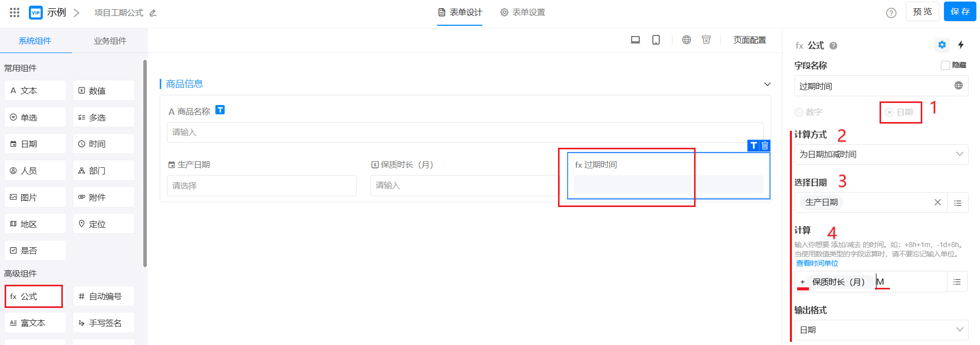Click the apps grid icon
Screen dimensions: 980x345
14,12
